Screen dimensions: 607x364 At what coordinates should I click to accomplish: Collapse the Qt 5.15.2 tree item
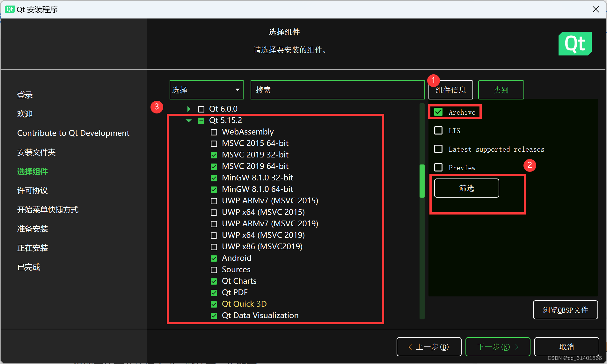188,120
